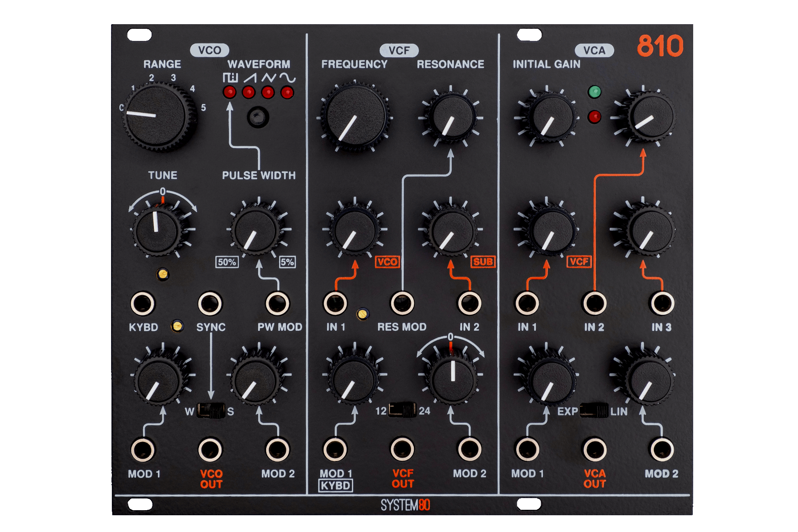Click the RESONANCE knob
798x532 pixels.
tap(452, 117)
